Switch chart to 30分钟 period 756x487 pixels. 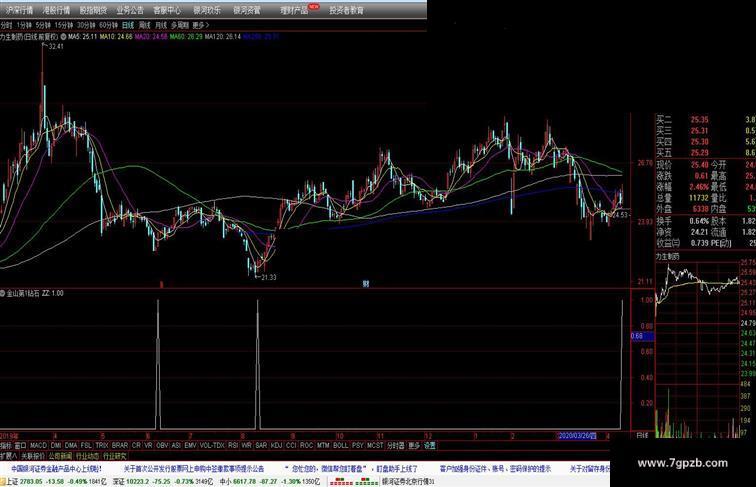86,25
